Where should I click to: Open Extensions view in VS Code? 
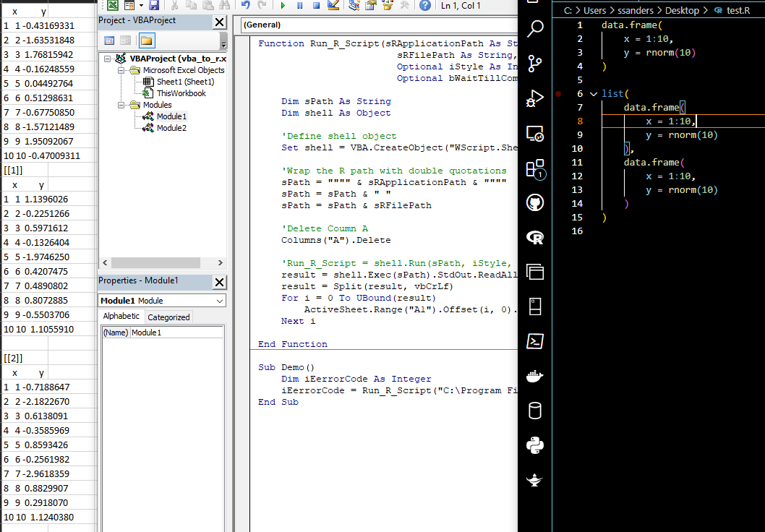[x=535, y=168]
